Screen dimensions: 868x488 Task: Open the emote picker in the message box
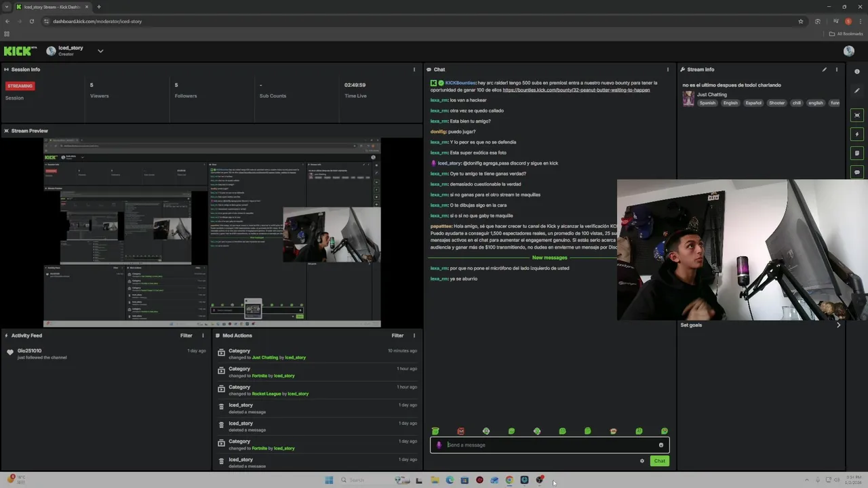661,445
